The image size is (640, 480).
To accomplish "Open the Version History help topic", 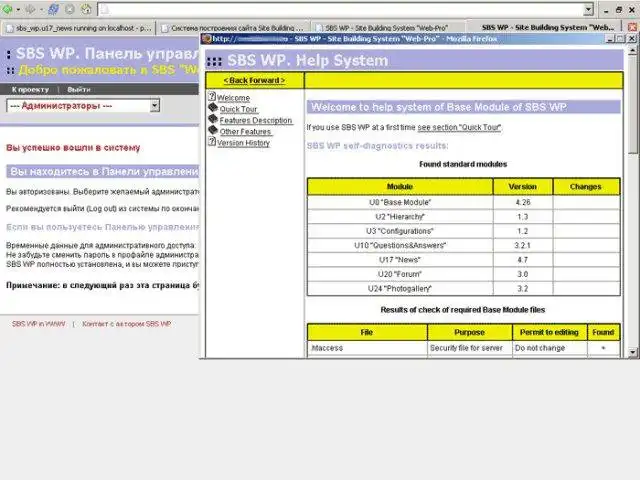I will click(x=243, y=143).
